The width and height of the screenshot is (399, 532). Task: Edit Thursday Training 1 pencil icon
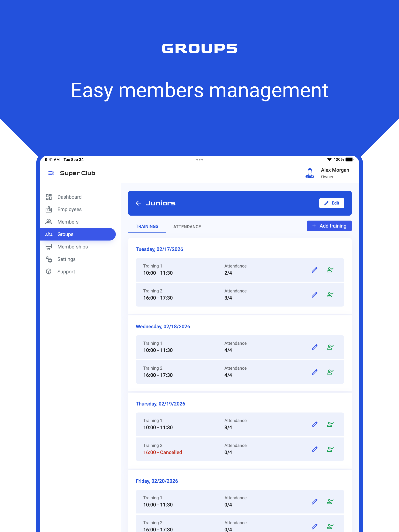(314, 425)
